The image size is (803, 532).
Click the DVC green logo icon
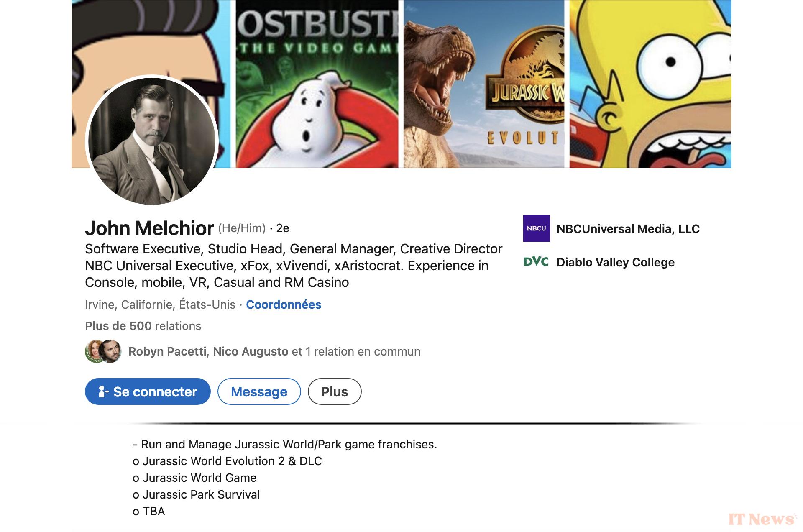(536, 262)
